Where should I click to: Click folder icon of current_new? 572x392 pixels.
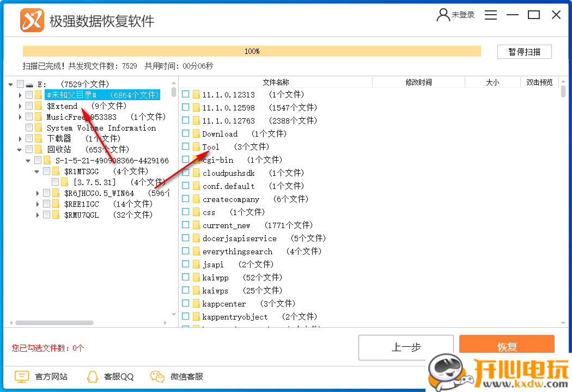(196, 225)
